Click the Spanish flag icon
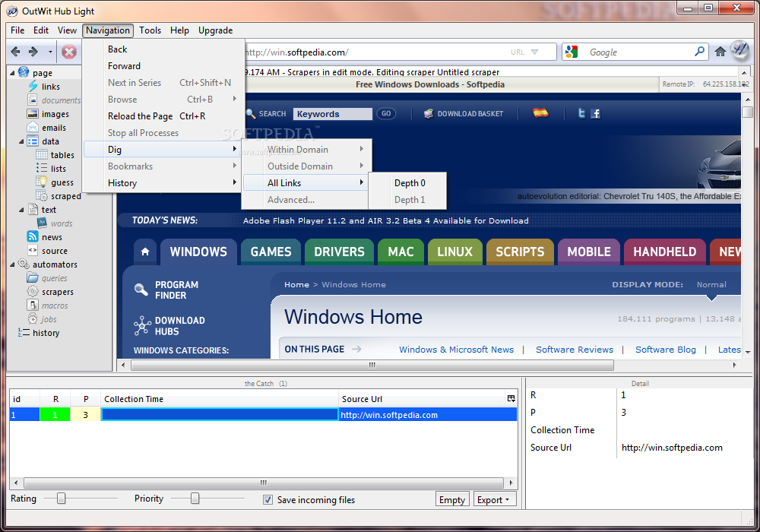Image resolution: width=760 pixels, height=532 pixels. (x=540, y=113)
